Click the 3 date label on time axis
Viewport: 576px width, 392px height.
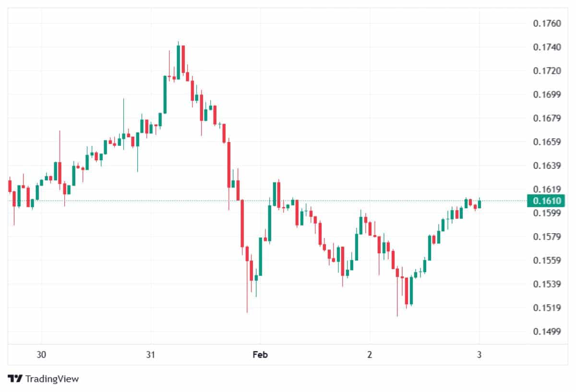coord(479,355)
